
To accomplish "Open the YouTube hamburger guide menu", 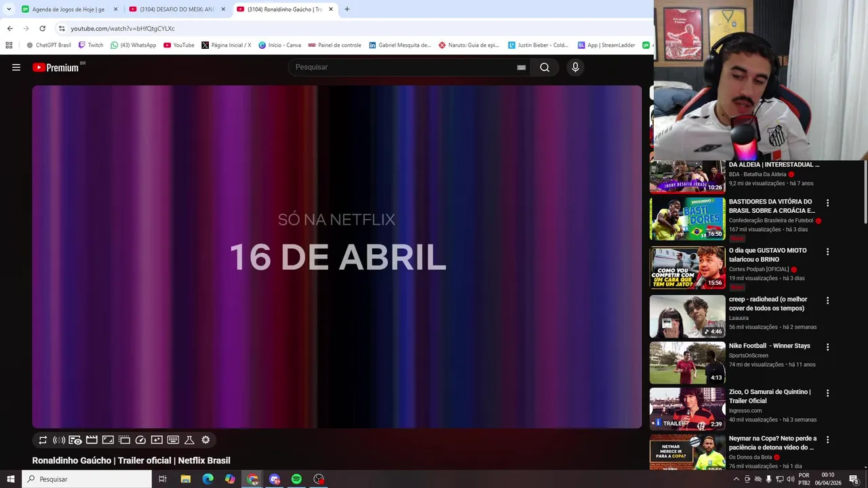I will click(16, 67).
